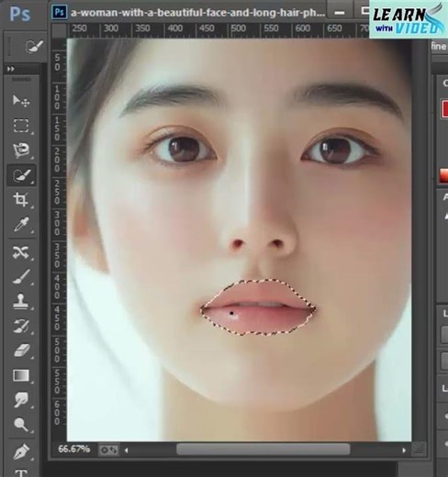This screenshot has width=448, height=477.
Task: Select the Lasso tool
Action: coord(21,150)
